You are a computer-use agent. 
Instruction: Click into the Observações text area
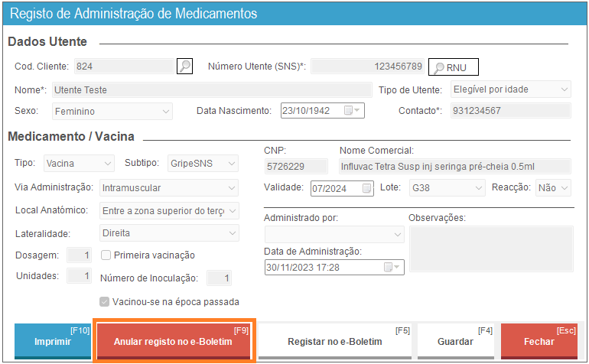point(490,249)
